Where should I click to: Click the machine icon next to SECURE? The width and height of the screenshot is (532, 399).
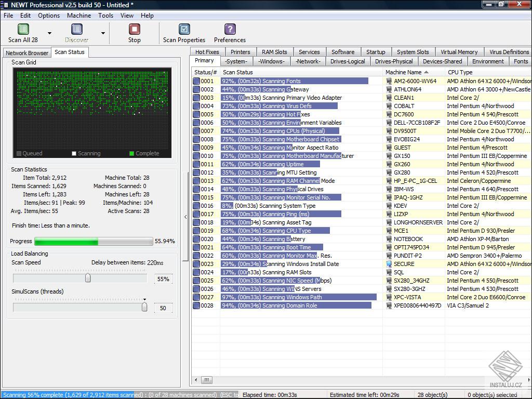click(x=389, y=264)
